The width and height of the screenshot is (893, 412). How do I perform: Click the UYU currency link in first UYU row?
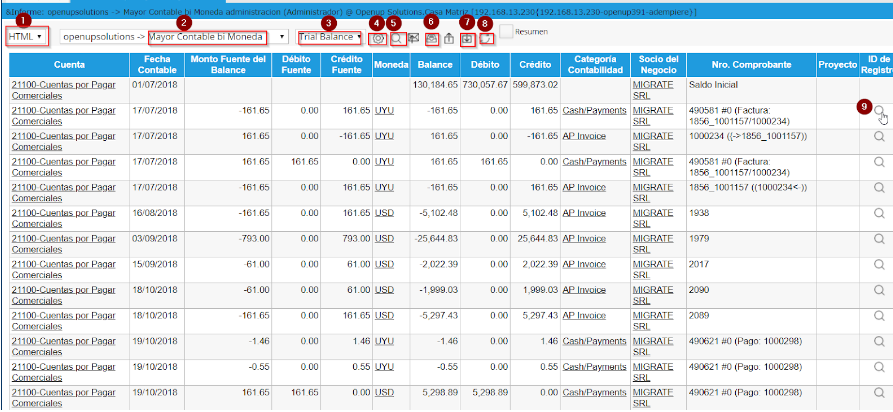click(x=384, y=111)
